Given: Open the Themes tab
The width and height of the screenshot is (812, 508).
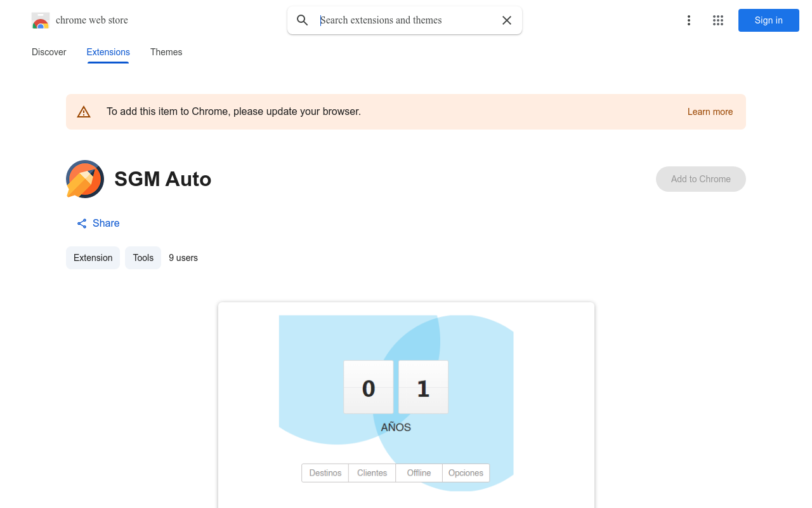Looking at the screenshot, I should click(x=166, y=52).
